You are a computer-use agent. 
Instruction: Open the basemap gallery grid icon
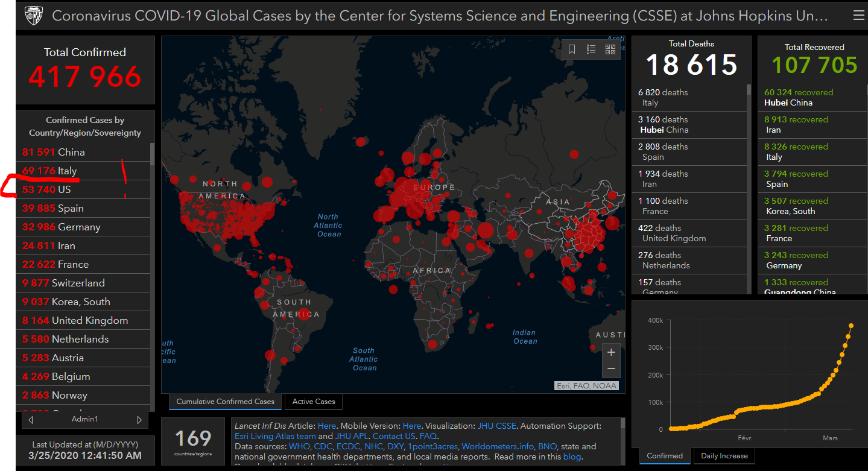(610, 49)
